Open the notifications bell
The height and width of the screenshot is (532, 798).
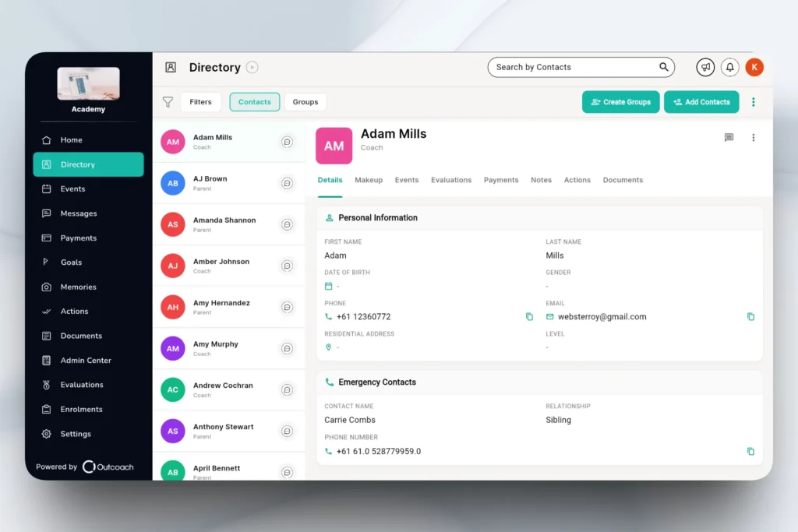(x=729, y=67)
